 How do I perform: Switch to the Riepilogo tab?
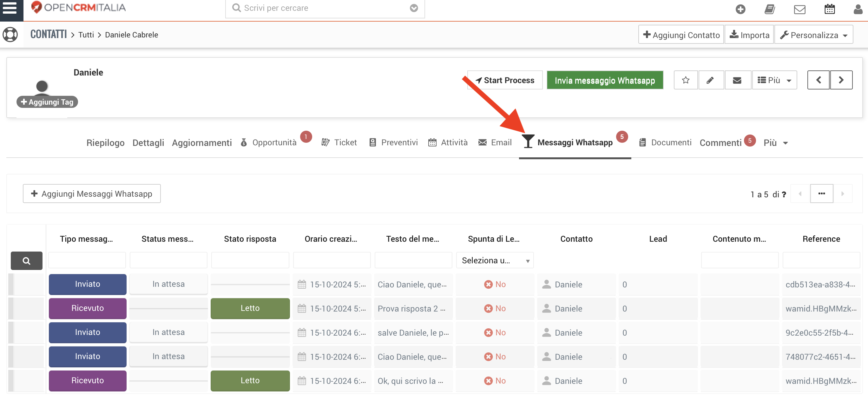tap(105, 143)
